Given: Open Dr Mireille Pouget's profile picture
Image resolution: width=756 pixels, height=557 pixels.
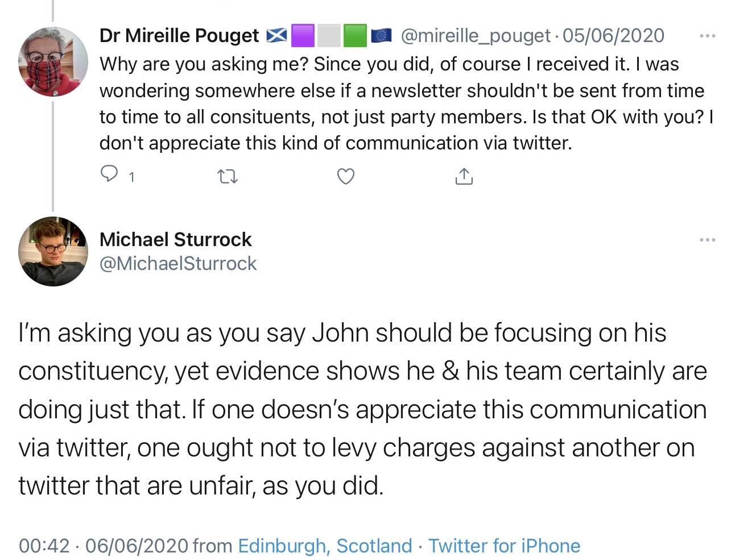Looking at the screenshot, I should (53, 61).
